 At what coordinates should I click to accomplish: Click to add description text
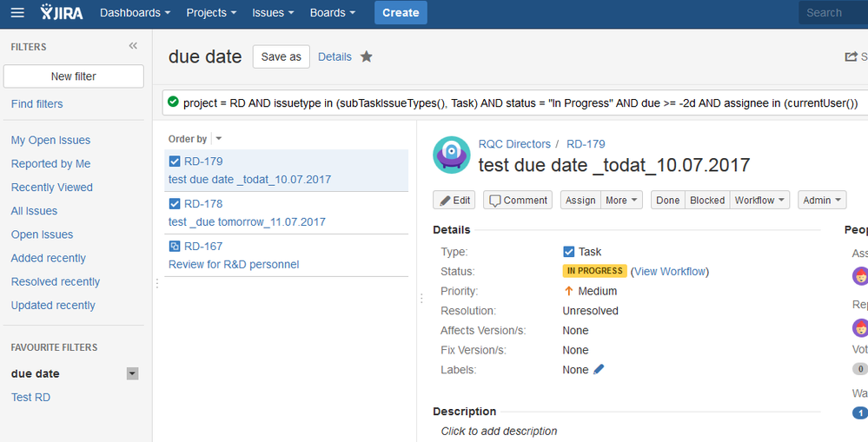tap(499, 431)
